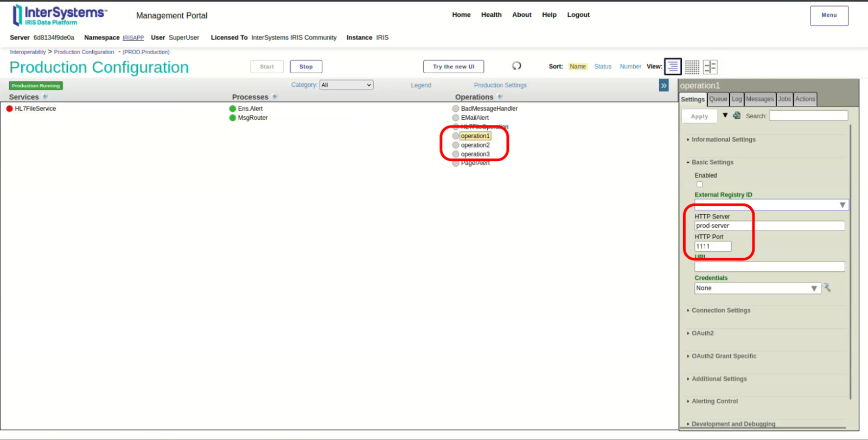Select the split column view icon
Viewport: 868px width, 440px height.
coord(710,67)
